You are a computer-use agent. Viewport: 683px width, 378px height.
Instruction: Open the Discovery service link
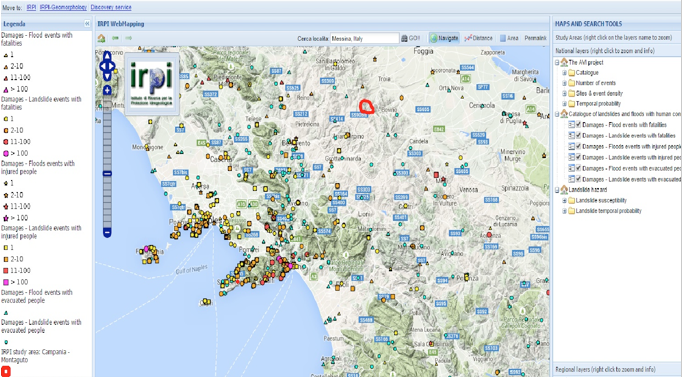(x=111, y=7)
